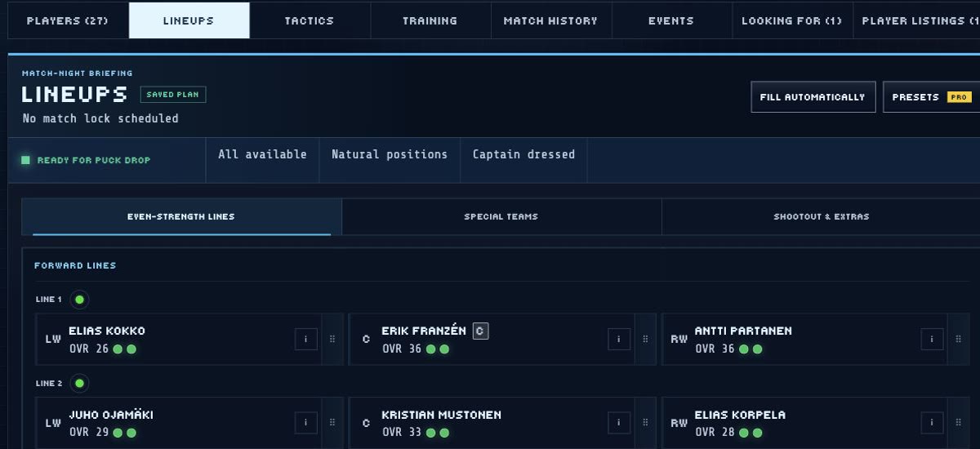Grab the drag handle on Erik Franzén's card
The height and width of the screenshot is (449, 980).
[x=645, y=340]
